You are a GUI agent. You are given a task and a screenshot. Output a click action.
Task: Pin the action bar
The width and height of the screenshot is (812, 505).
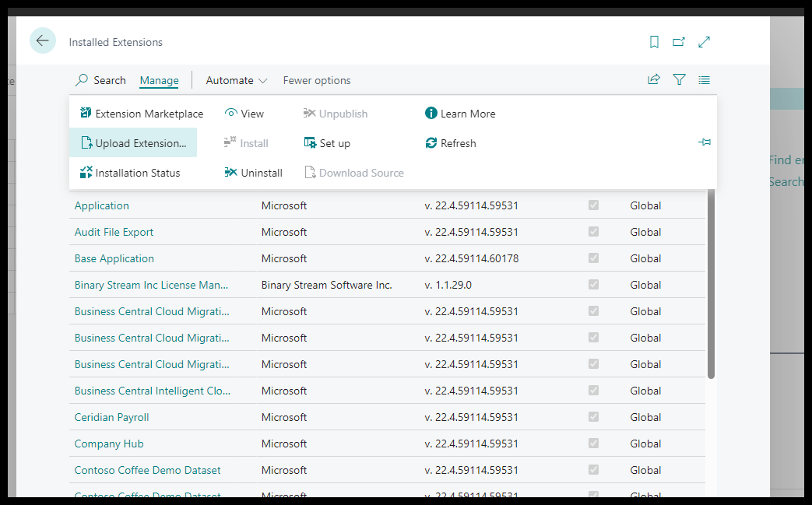click(x=704, y=142)
